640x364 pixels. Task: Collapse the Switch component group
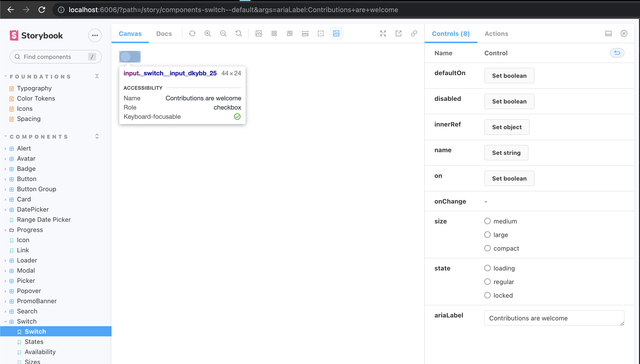coord(6,321)
